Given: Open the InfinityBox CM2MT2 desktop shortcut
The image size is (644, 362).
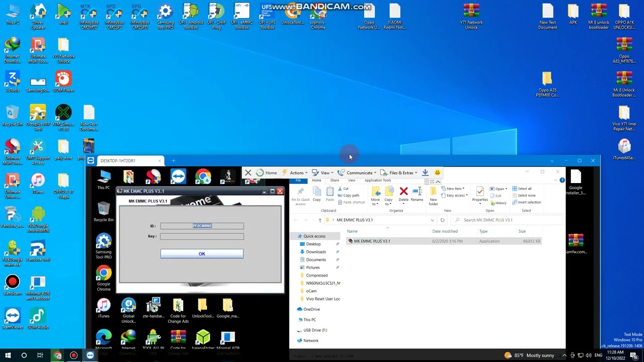Looking at the screenshot, I should tap(89, 16).
